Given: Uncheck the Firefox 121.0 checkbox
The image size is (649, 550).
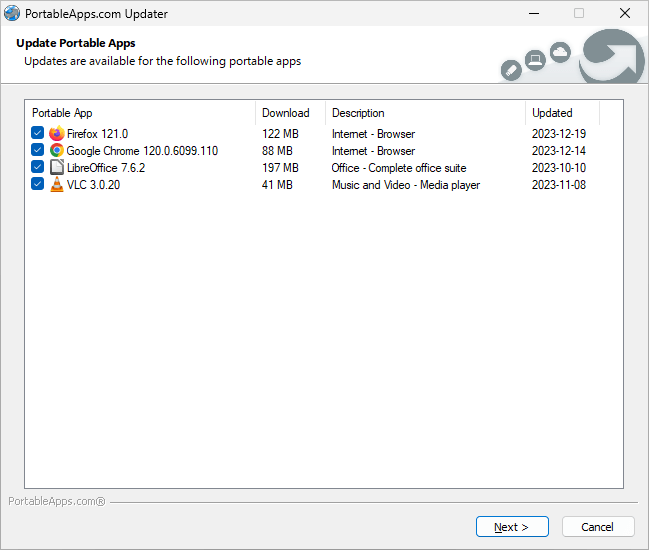Looking at the screenshot, I should pyautogui.click(x=38, y=133).
